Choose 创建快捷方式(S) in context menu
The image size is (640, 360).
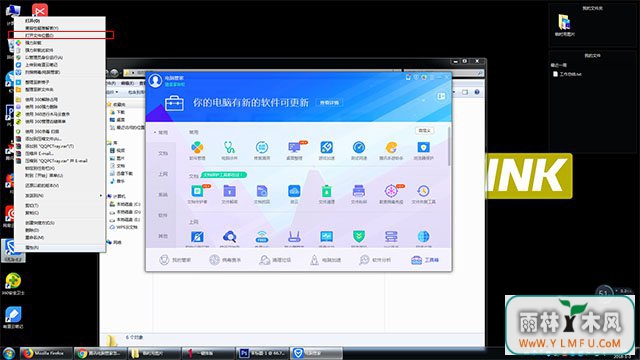click(60, 223)
